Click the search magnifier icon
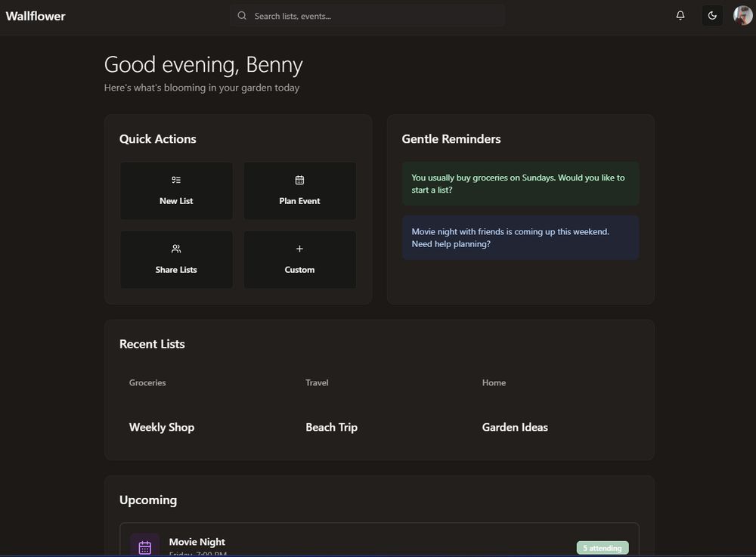Viewport: 756px width, 557px height. 242,16
